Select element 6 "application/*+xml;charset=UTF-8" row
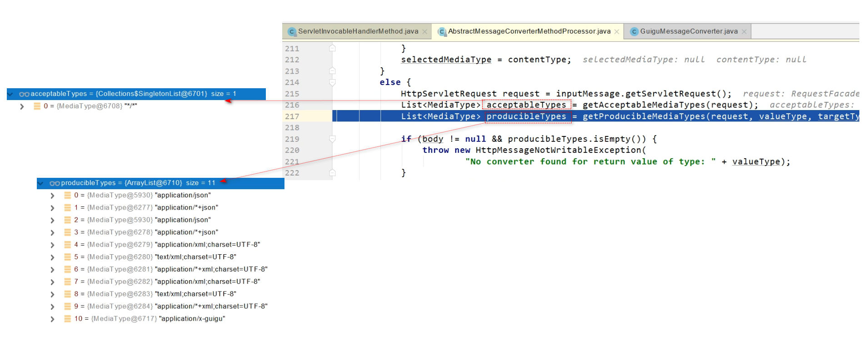This screenshot has height=352, width=868. 160,269
